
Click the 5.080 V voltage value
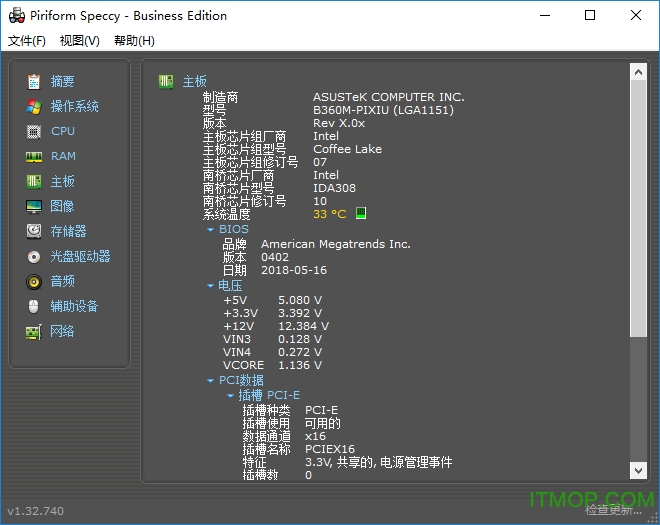[300, 300]
